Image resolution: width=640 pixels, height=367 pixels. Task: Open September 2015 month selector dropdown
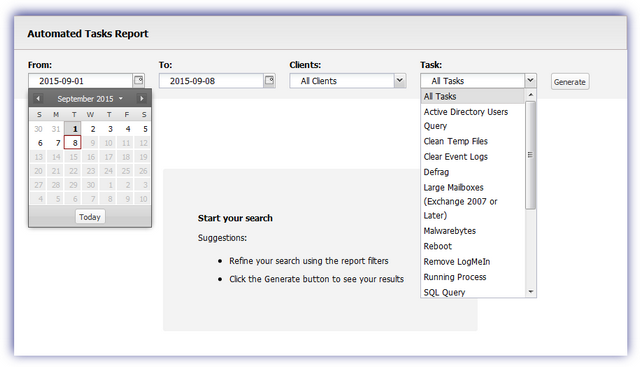pyautogui.click(x=90, y=99)
